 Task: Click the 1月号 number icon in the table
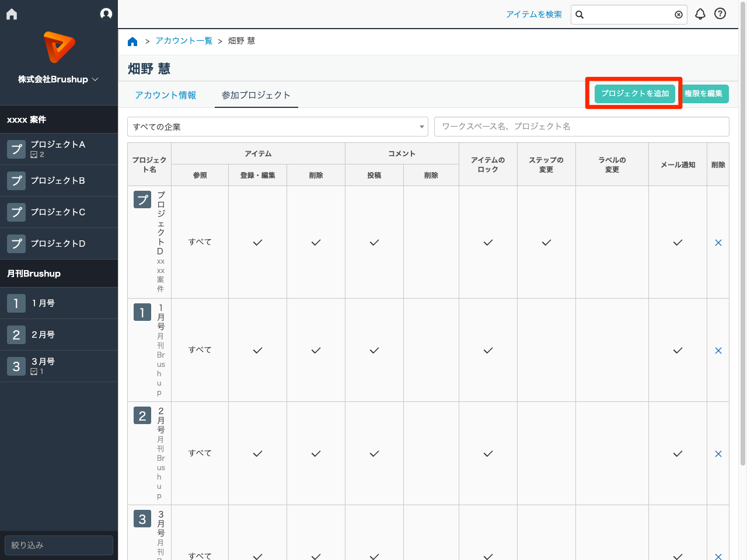[x=142, y=313]
